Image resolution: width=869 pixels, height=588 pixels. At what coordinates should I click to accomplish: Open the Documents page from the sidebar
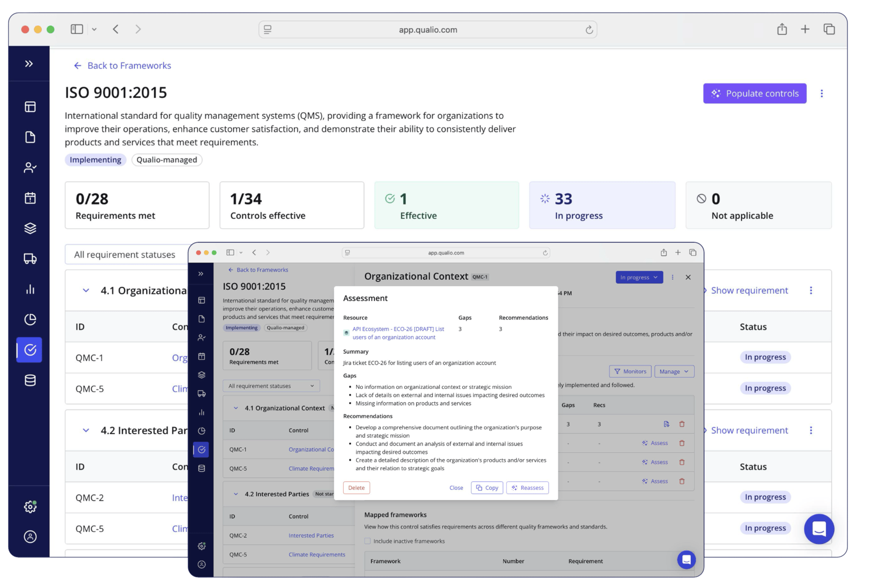30,137
